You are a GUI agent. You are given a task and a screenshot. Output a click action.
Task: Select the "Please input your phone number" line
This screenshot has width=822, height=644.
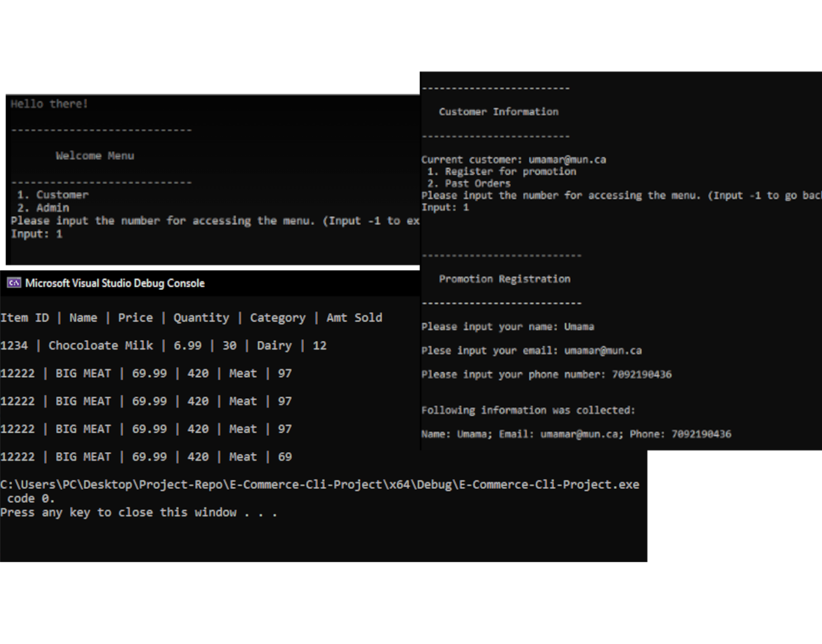[x=547, y=375]
